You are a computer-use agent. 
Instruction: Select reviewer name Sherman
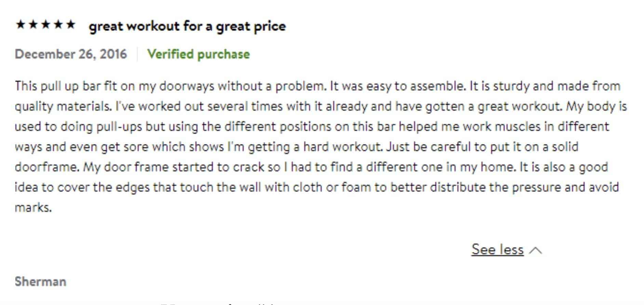pos(41,282)
